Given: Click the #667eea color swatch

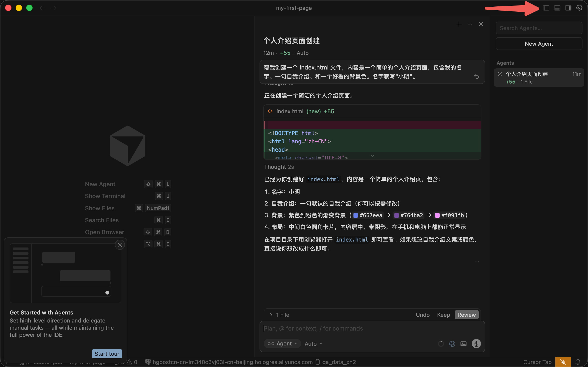Looking at the screenshot, I should [x=356, y=215].
